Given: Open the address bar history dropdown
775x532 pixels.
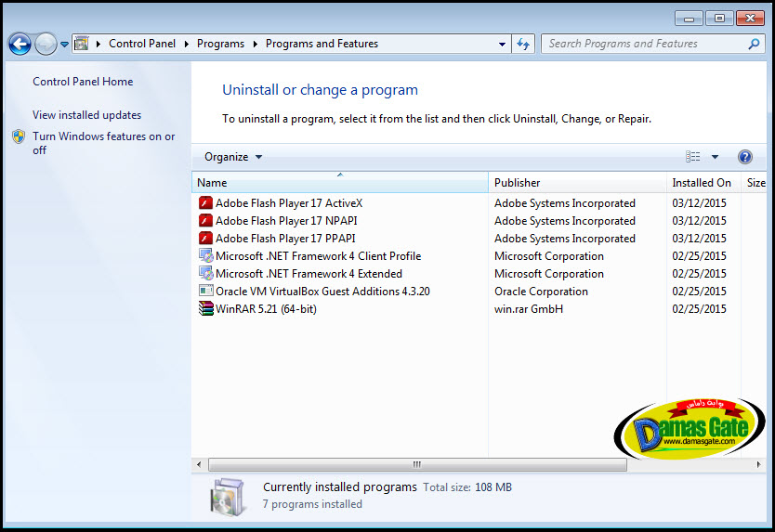Looking at the screenshot, I should [502, 45].
